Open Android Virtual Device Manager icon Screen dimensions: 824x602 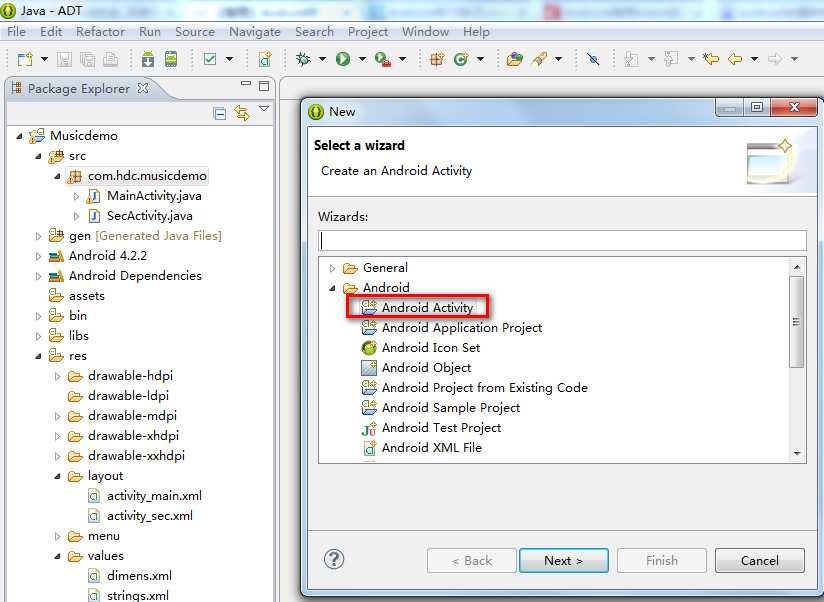pos(171,59)
